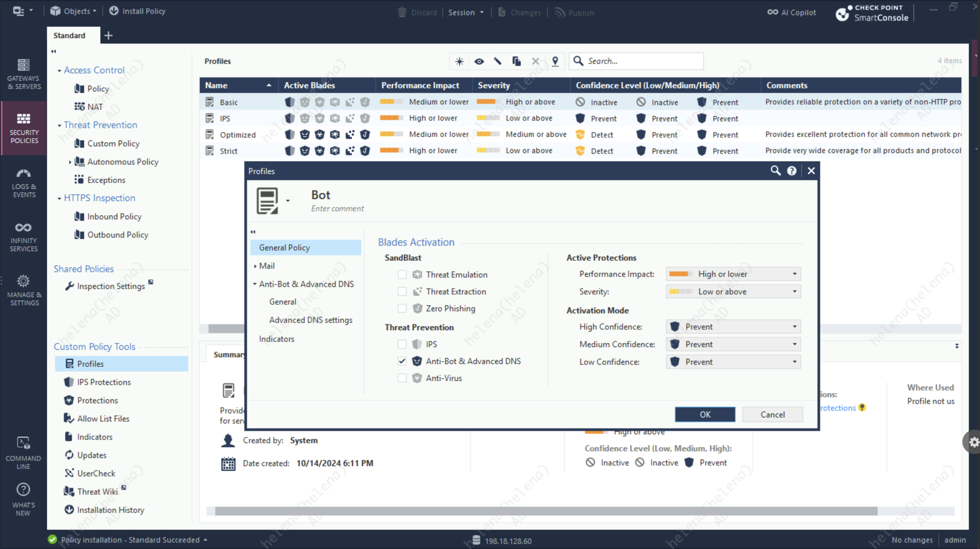Open Logs & Events sidebar view
The image size is (980, 549).
[24, 183]
